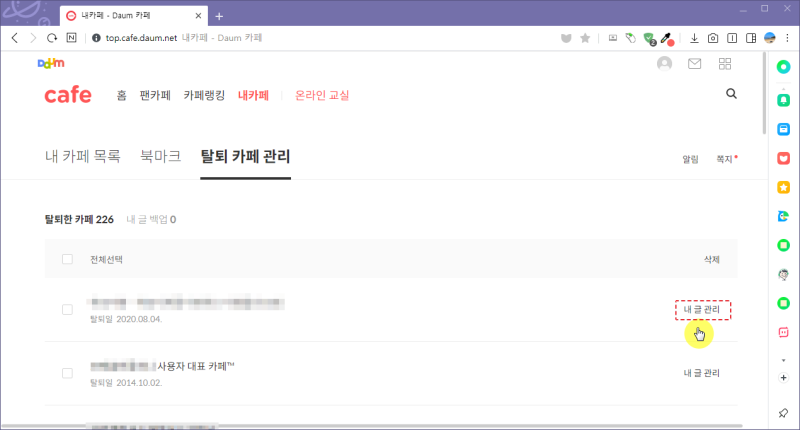Open the services grid icon

point(724,64)
